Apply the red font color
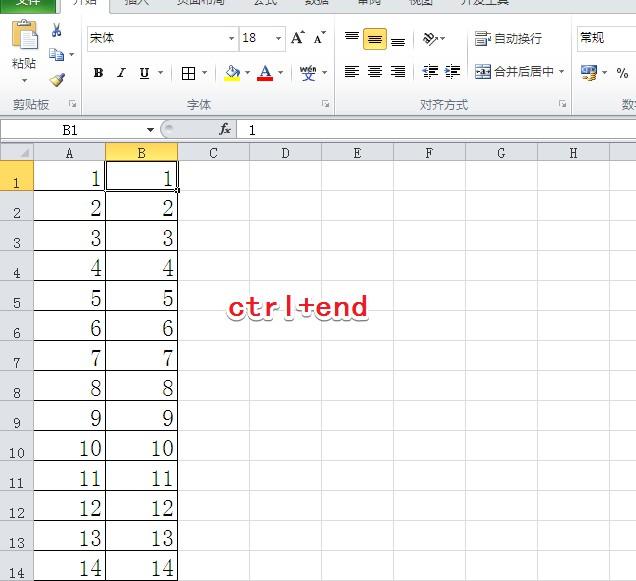636x581 pixels. pos(265,73)
